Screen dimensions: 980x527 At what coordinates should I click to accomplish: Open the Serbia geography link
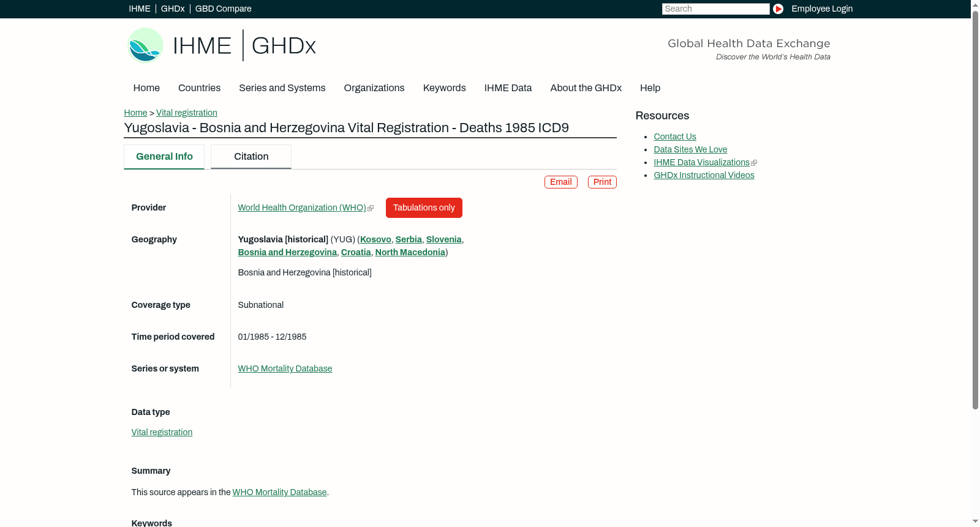(x=409, y=240)
